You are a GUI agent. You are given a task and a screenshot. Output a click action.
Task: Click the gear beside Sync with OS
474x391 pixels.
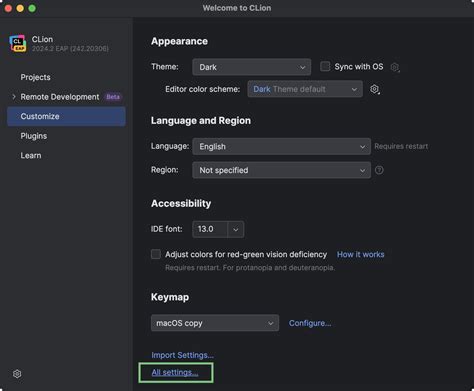tap(395, 67)
